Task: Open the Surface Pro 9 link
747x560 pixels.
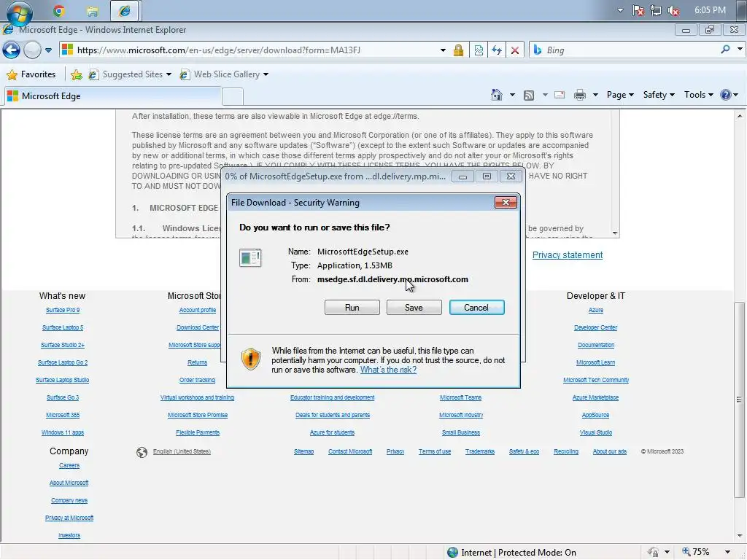Action: point(63,310)
